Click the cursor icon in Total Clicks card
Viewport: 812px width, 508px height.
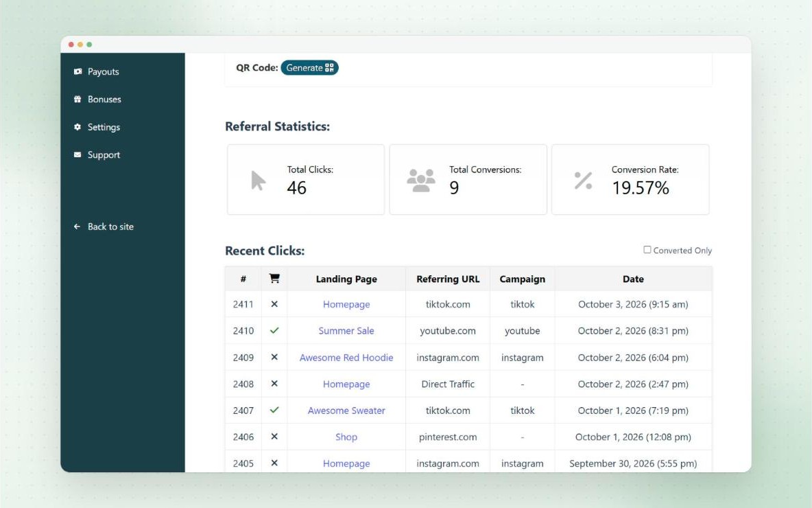[x=258, y=181]
